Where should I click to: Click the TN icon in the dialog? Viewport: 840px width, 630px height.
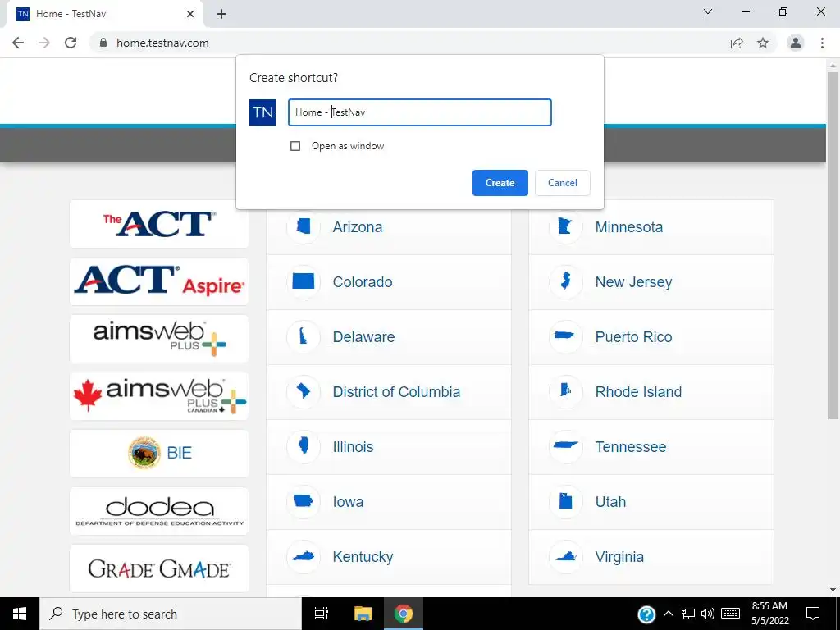pyautogui.click(x=262, y=112)
